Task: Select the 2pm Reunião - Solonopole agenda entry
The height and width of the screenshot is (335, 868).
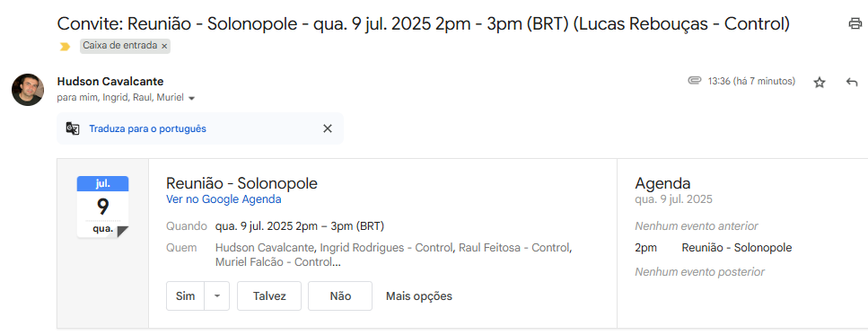Action: [x=714, y=248]
